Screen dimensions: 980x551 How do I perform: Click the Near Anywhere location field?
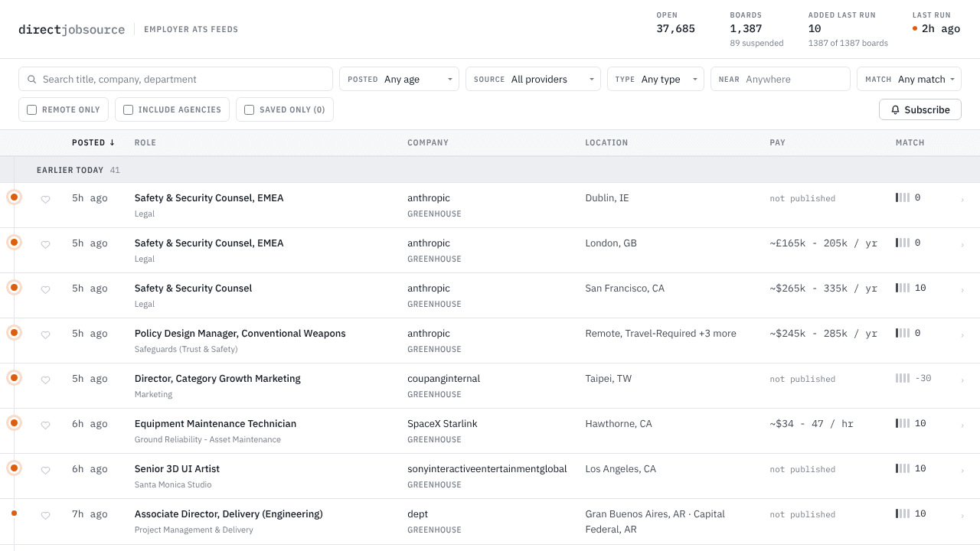(780, 79)
